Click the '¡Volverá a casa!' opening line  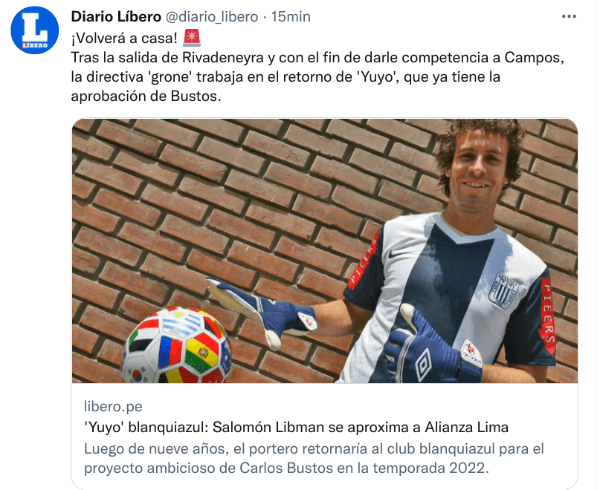coord(124,38)
